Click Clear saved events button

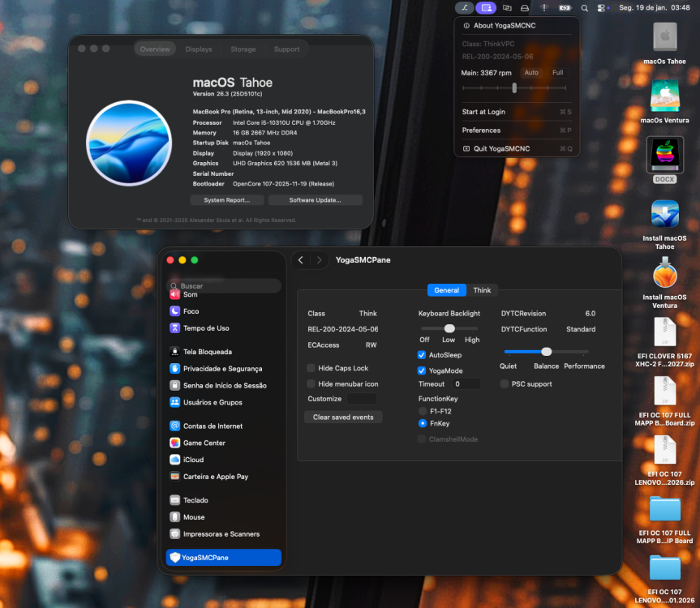(x=343, y=417)
